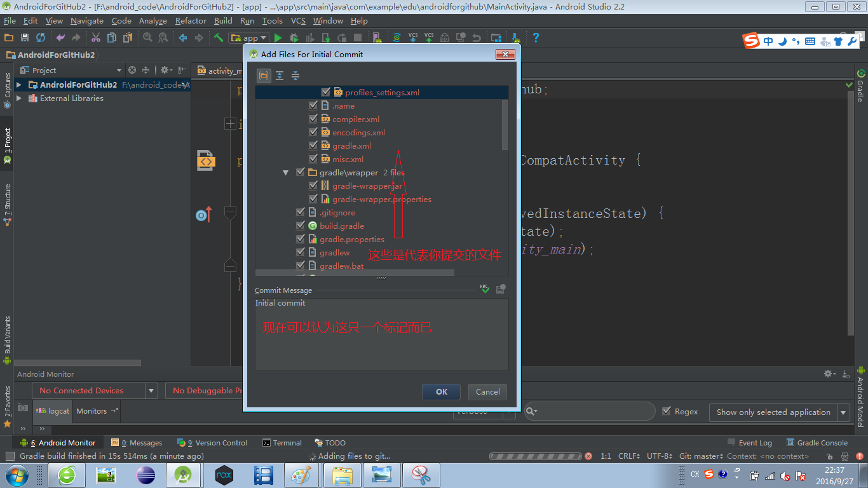Click the Stop square toolbar icon

point(358,37)
